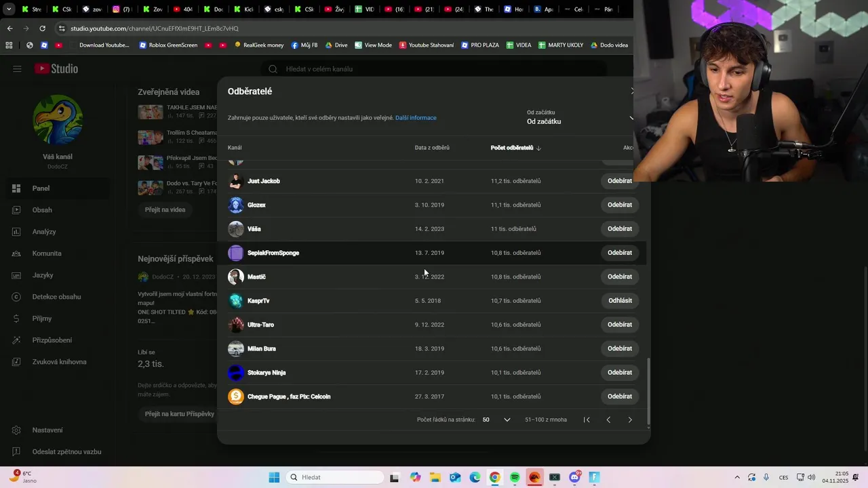Go back in browser

pos(9,28)
